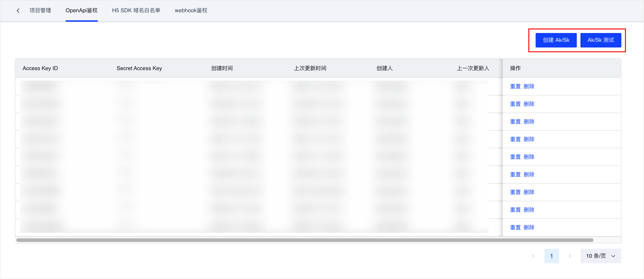
Task: Click 重置 in the last table row
Action: pos(515,227)
